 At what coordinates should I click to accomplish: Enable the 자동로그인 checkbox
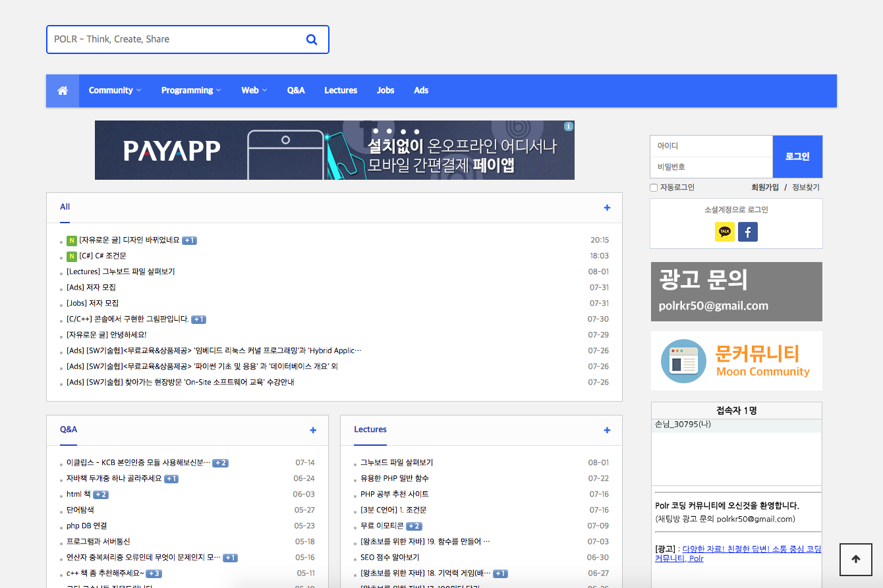[x=654, y=188]
